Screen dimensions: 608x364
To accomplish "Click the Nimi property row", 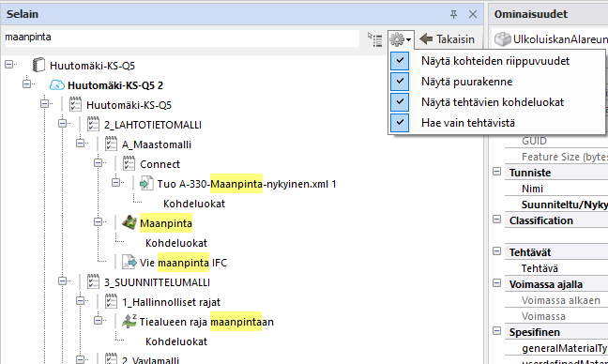I will tap(556, 189).
